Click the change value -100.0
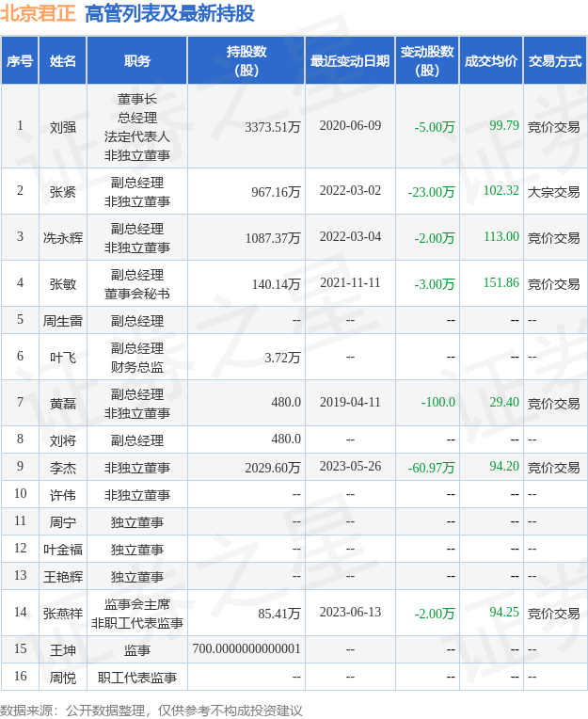The height and width of the screenshot is (719, 588). pos(438,402)
